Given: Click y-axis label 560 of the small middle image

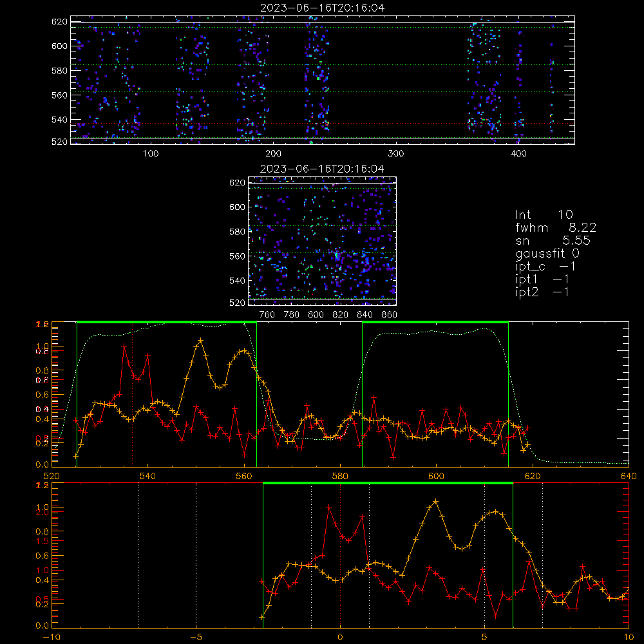Looking at the screenshot, I should point(237,256).
